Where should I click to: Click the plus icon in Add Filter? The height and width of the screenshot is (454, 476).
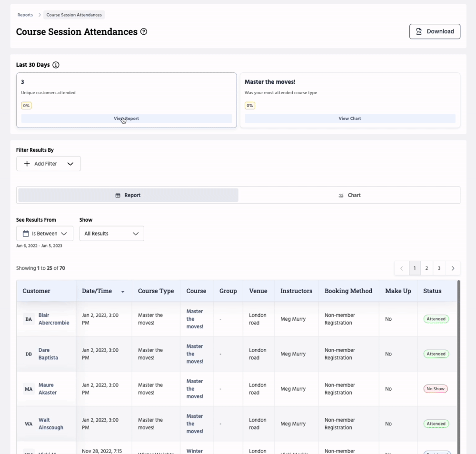[27, 164]
